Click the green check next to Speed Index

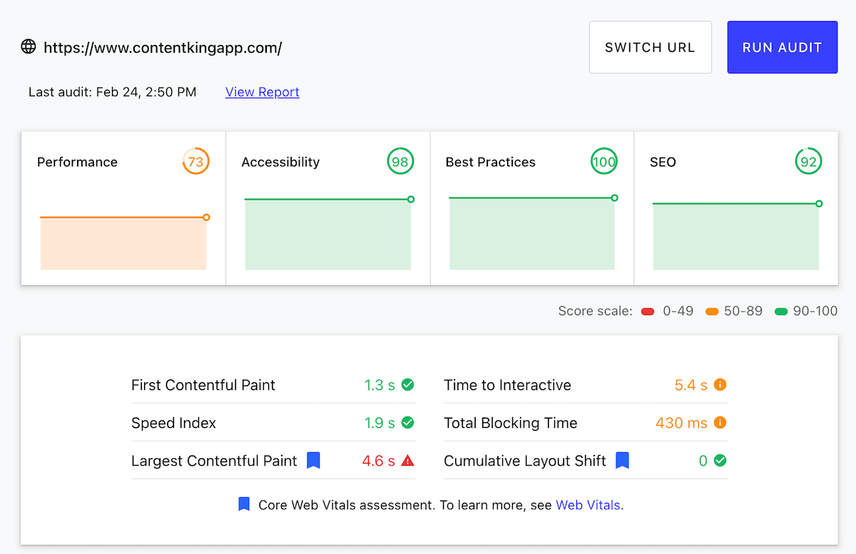pos(408,422)
